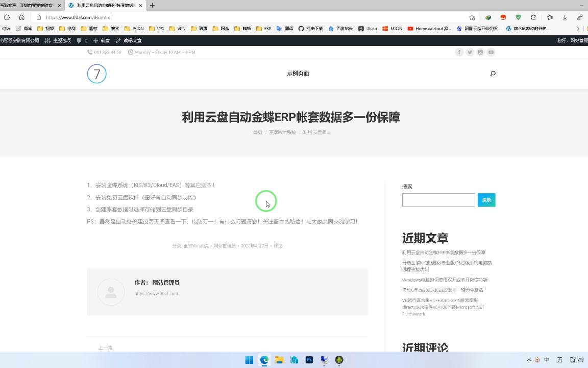Screen dimensions: 588x368
Task: Open the Twitter icon in the site header
Action: [x=470, y=52]
